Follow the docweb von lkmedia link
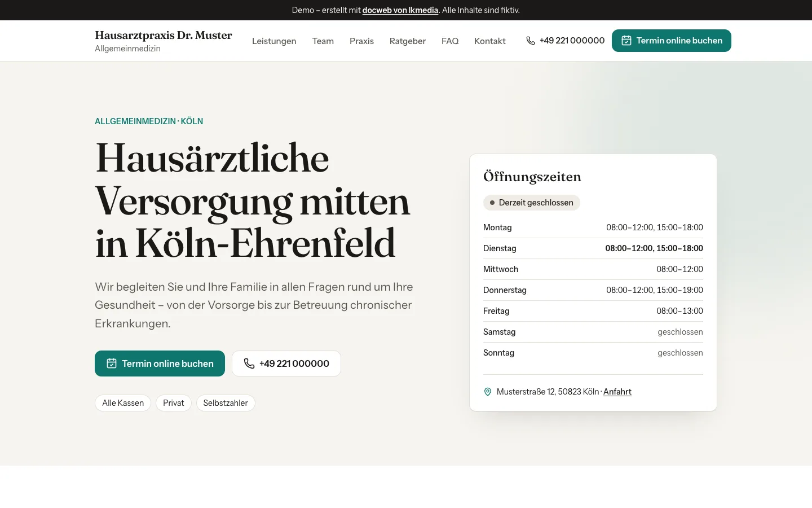The width and height of the screenshot is (812, 508). pyautogui.click(x=400, y=10)
